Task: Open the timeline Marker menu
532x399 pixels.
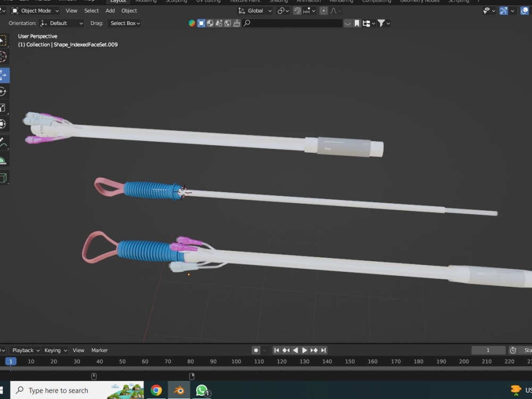Action: [x=99, y=350]
